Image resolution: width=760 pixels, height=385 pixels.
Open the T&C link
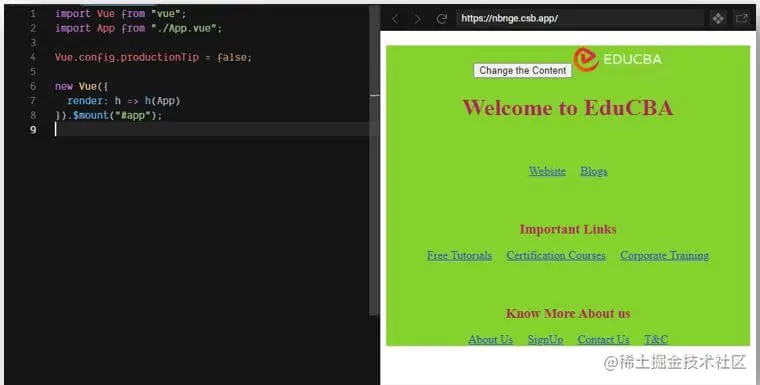pyautogui.click(x=656, y=339)
